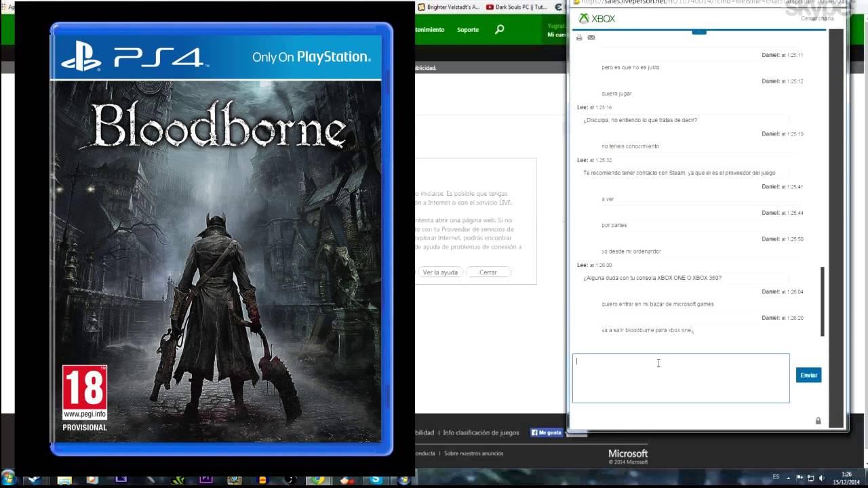Open the search magnifier on Xbox site
Image resolution: width=868 pixels, height=488 pixels.
pos(500,29)
